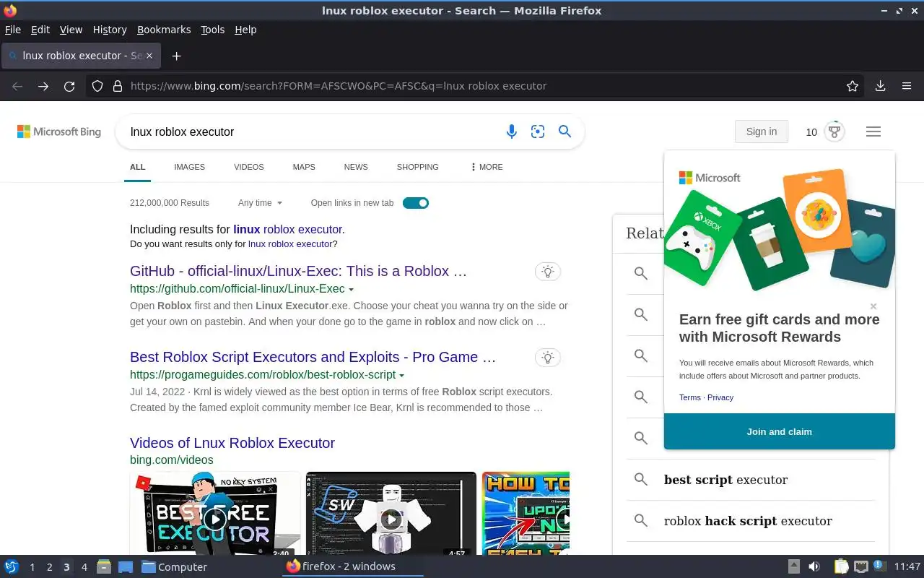The width and height of the screenshot is (924, 578).
Task: Open the History menu
Action: pyautogui.click(x=110, y=30)
